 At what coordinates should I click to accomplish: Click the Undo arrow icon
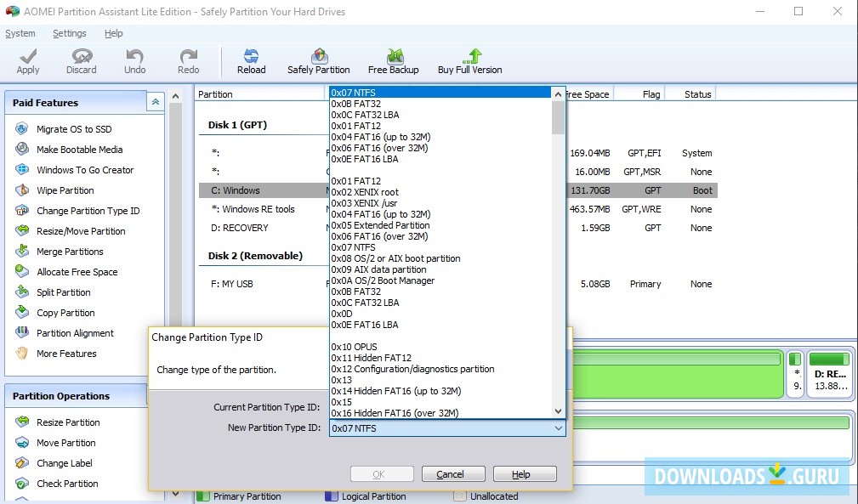pyautogui.click(x=134, y=56)
